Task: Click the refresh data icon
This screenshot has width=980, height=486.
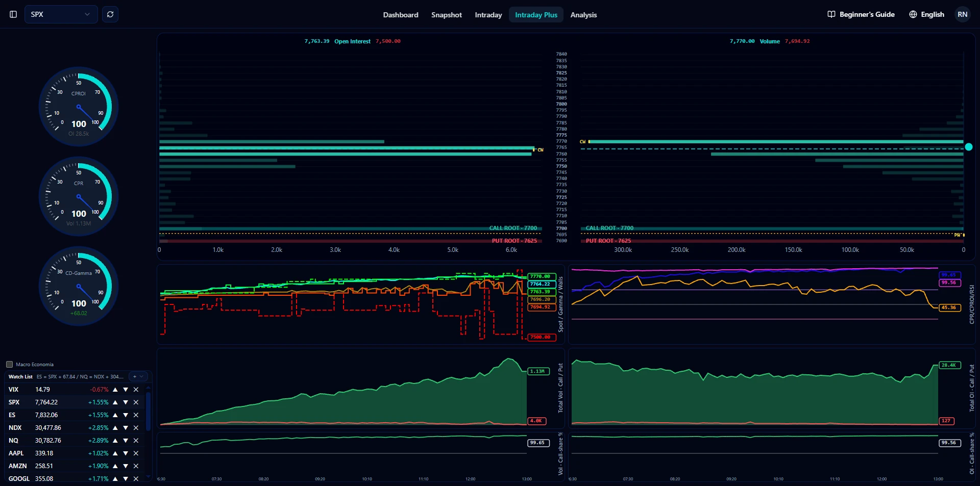Action: [110, 14]
